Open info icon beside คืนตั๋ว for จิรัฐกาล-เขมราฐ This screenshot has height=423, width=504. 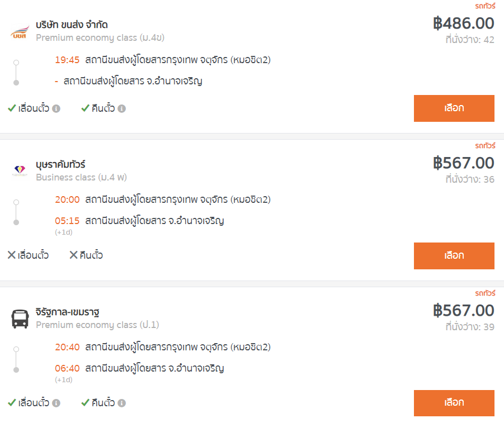point(121,403)
